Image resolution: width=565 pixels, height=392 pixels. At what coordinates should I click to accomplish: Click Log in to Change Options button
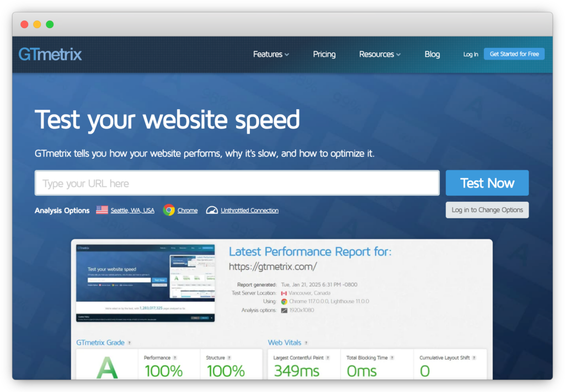click(x=487, y=210)
